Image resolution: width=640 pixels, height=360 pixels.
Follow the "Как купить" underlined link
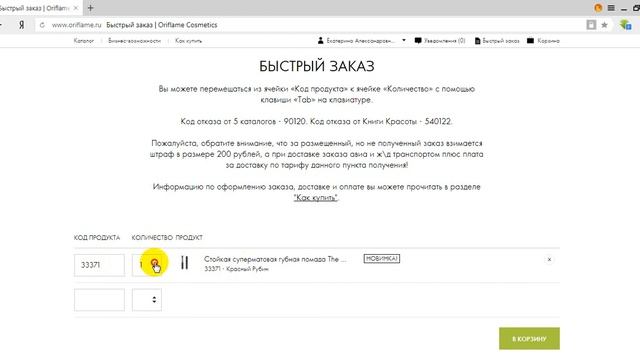tap(316, 198)
